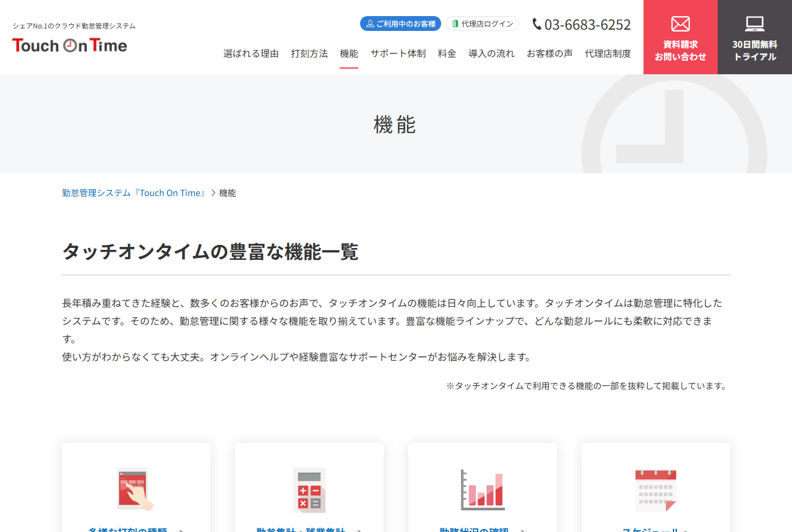Click the envelope icon for 資料請求
Viewport: 792px width, 532px height.
[681, 24]
